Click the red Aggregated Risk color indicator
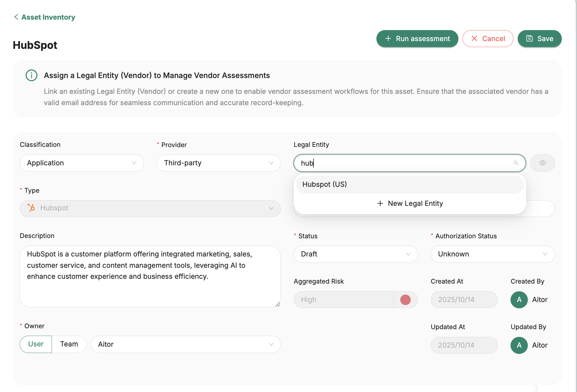This screenshot has width=577, height=392. tap(405, 300)
